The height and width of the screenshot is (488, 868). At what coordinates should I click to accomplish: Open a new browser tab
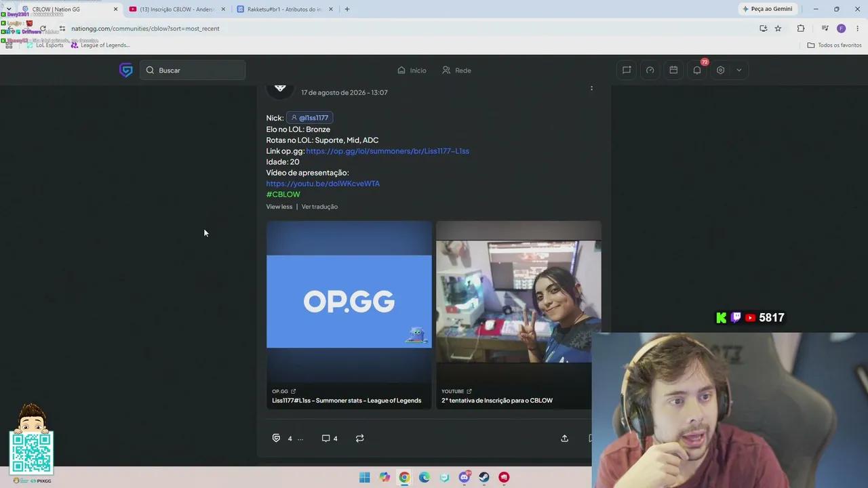347,9
